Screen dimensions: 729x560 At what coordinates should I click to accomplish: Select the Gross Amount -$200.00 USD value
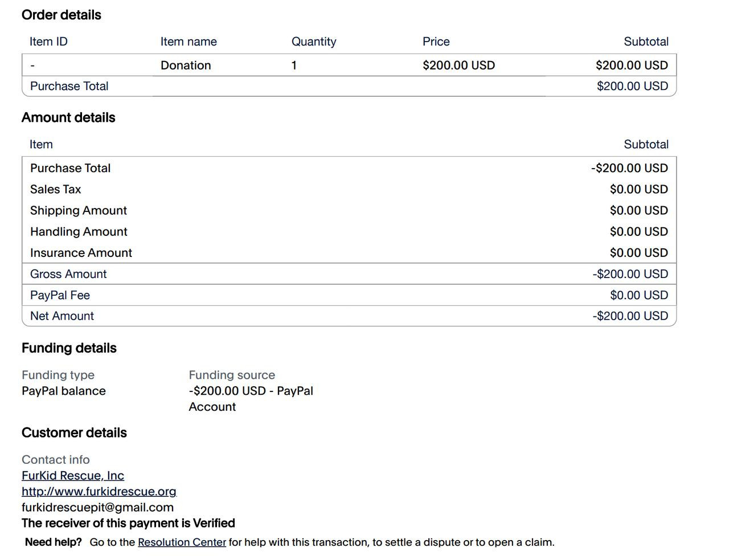pyautogui.click(x=630, y=274)
